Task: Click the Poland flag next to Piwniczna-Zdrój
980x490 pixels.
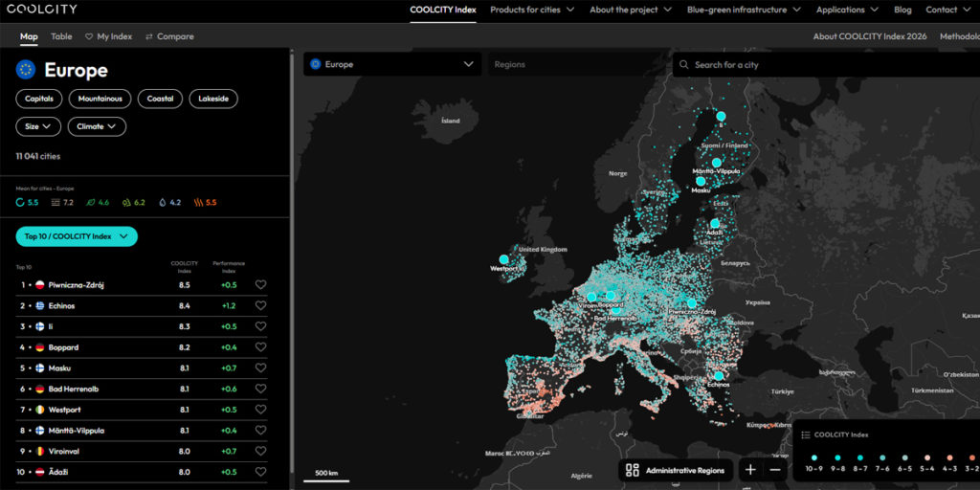Action: click(40, 285)
